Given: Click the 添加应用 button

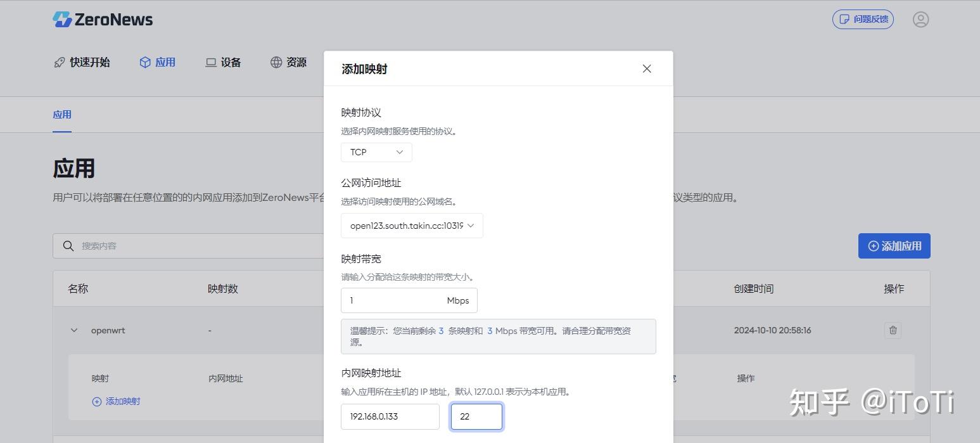Looking at the screenshot, I should (894, 246).
